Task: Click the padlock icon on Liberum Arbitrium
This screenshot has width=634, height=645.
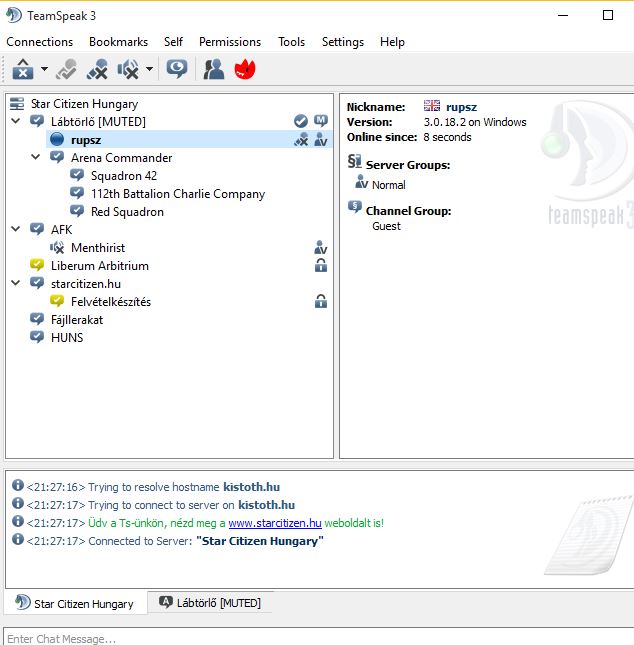Action: point(321,265)
